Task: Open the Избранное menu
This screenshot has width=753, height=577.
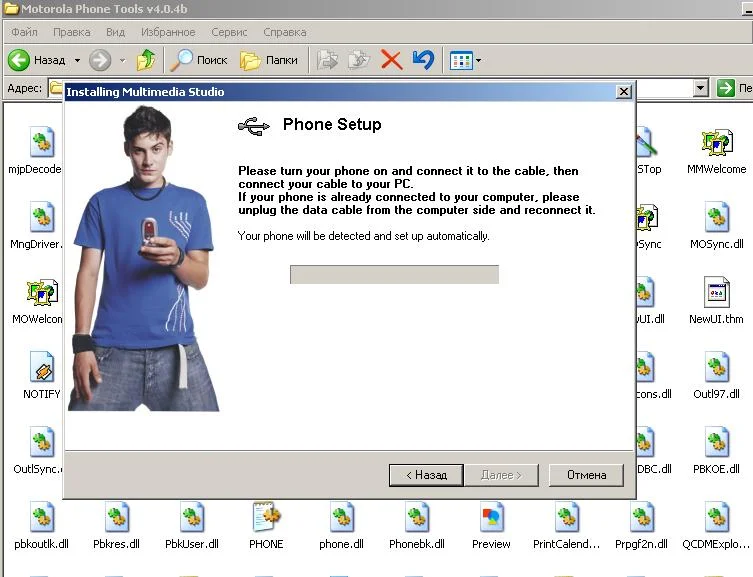Action: [x=168, y=32]
